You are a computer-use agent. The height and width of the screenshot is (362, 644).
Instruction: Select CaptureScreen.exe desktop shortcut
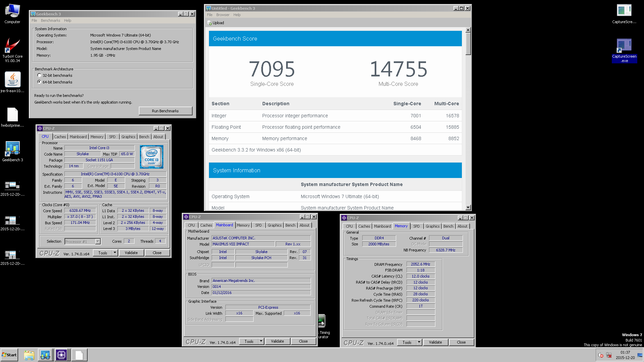tap(624, 50)
